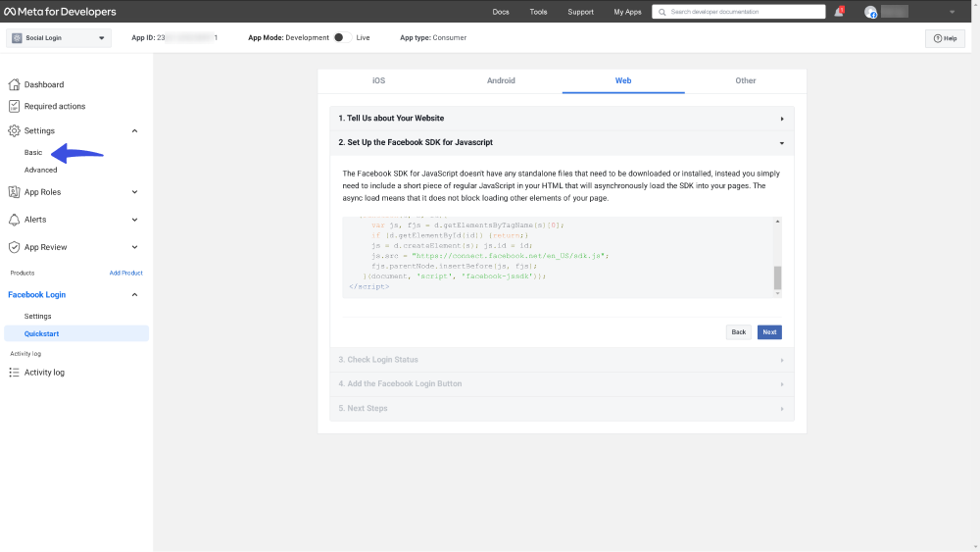Switch to the iOS tab
Image resolution: width=980 pixels, height=552 pixels.
(x=378, y=80)
